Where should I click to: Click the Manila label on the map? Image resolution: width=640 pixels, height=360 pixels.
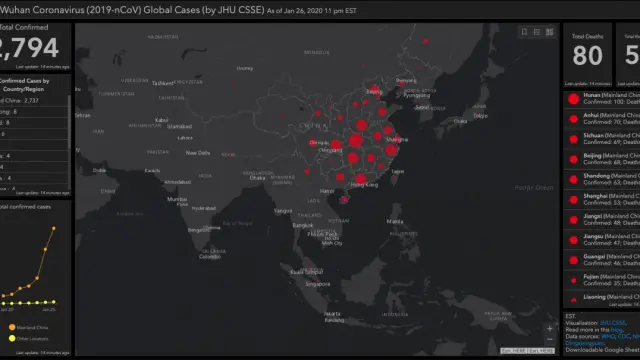point(395,221)
